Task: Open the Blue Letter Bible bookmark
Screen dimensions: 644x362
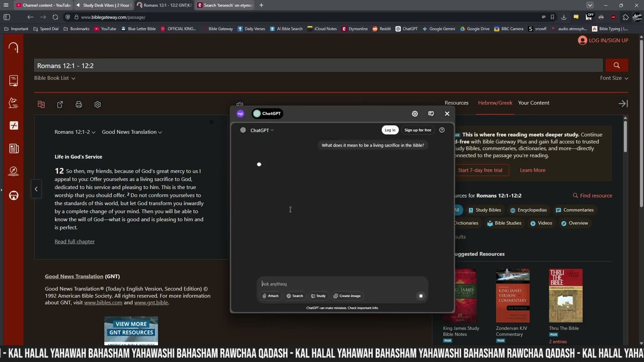Action: point(138,29)
